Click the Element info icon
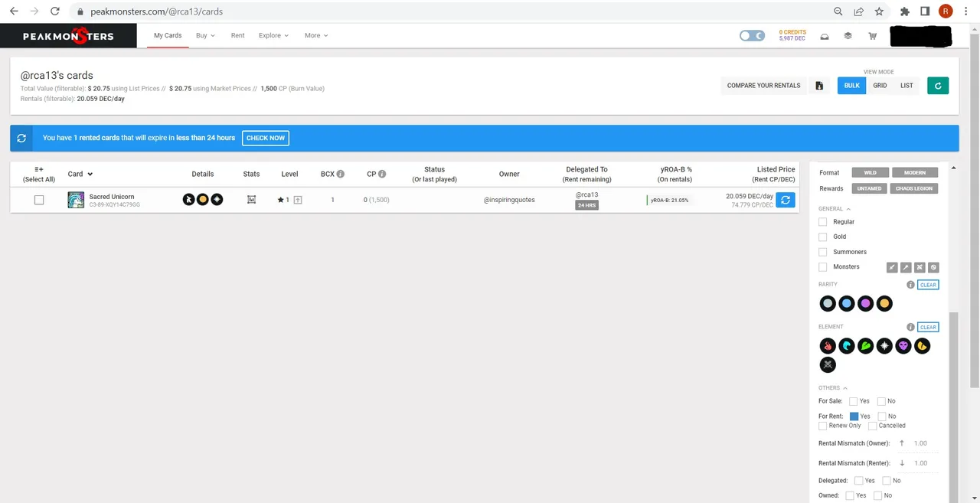This screenshot has height=503, width=980. point(910,327)
